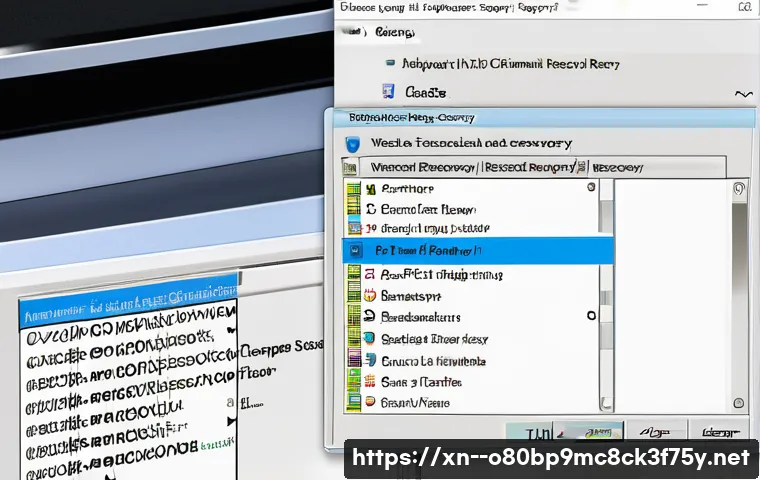This screenshot has width=760, height=480.
Task: Click the second-from-right dialog bottom button
Action: click(x=656, y=431)
